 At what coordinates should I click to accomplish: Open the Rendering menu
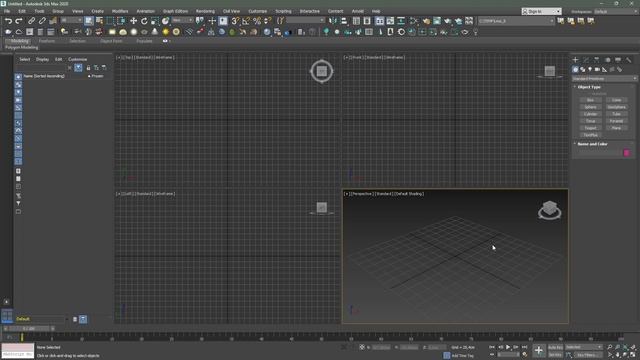click(x=205, y=11)
